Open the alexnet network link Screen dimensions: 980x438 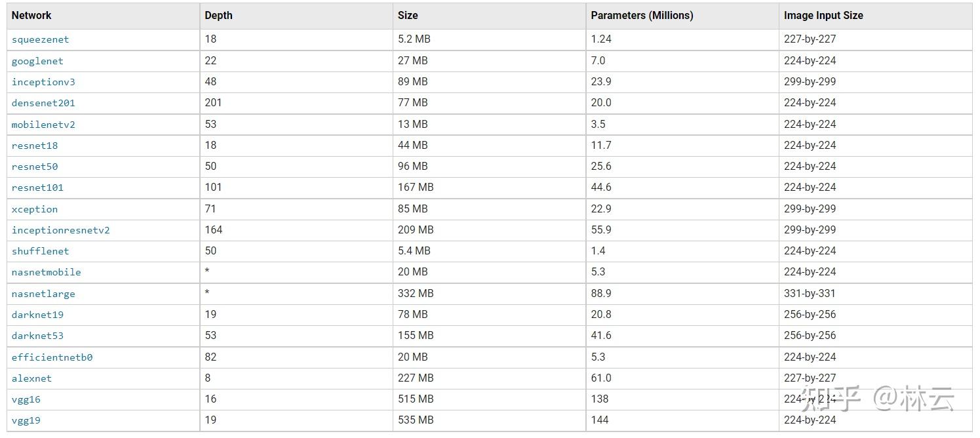click(31, 378)
